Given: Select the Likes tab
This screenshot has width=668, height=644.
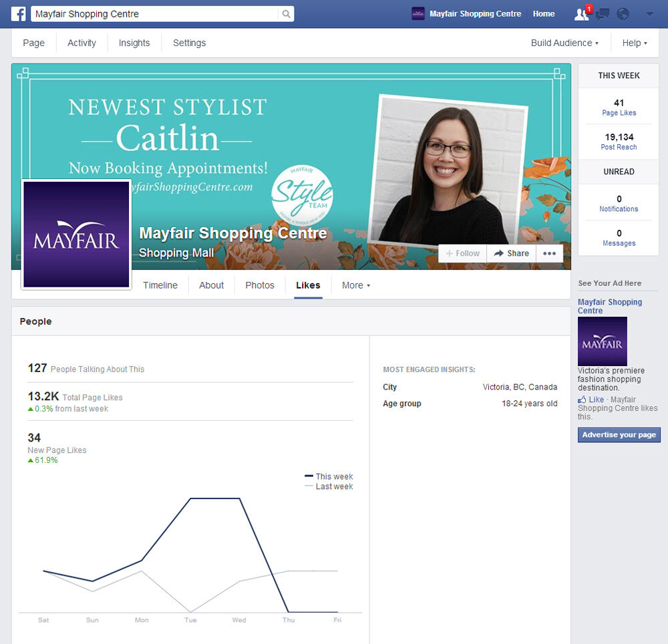Looking at the screenshot, I should click(x=308, y=285).
